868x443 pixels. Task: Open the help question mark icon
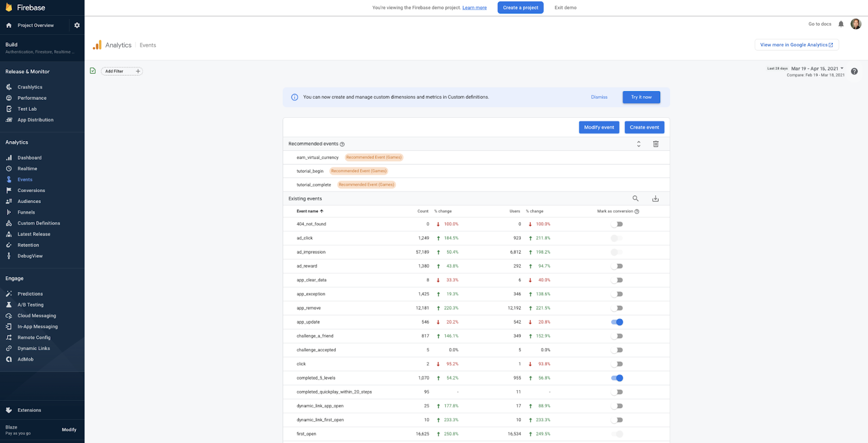pos(854,72)
